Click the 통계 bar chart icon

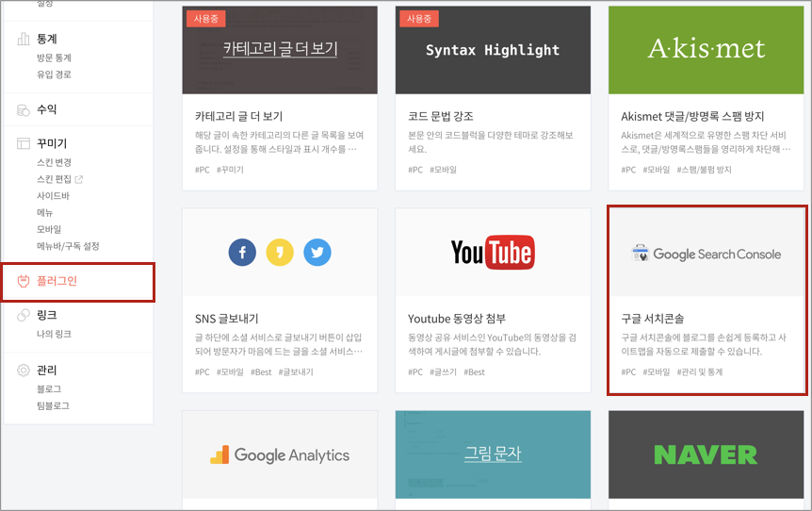coord(24,39)
